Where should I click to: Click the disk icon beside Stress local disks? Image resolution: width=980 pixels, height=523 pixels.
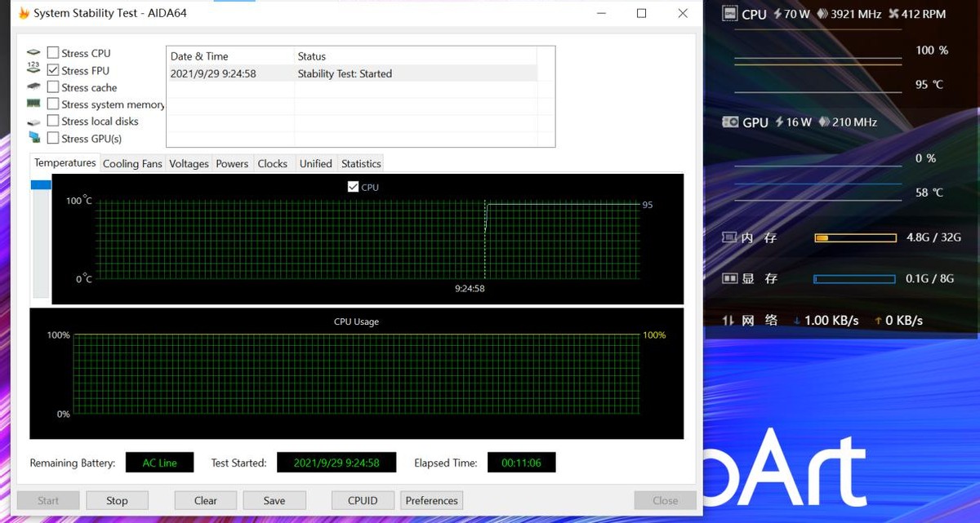33,122
